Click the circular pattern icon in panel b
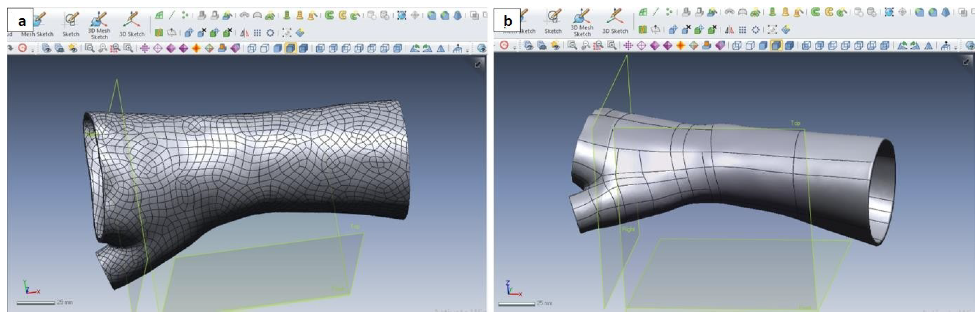 pos(756,30)
